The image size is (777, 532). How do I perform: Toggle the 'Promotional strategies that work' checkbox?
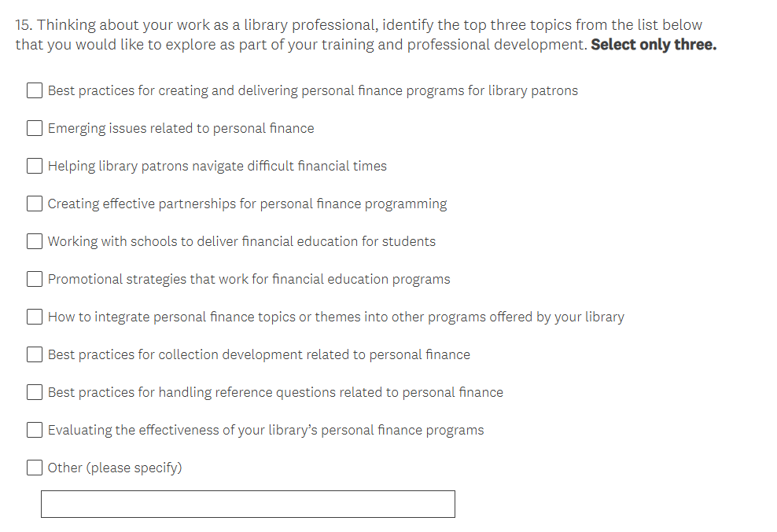[x=35, y=279]
